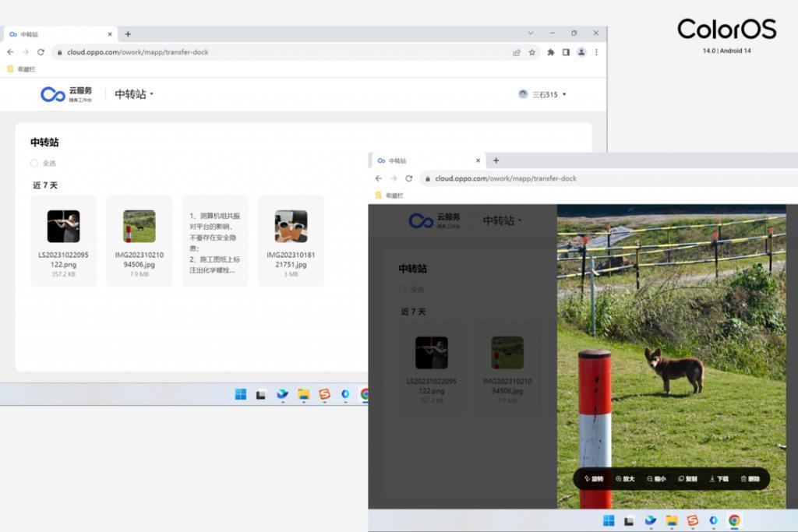798x532 pixels.
Task: Zoom in with the 放大 button
Action: coord(625,479)
